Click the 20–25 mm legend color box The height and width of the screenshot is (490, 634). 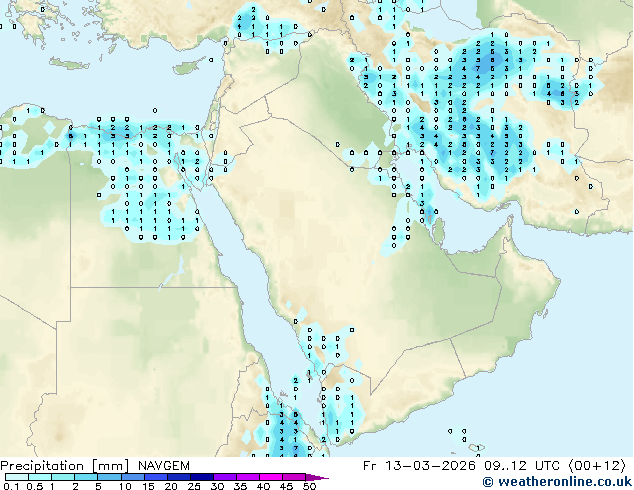tap(179, 477)
